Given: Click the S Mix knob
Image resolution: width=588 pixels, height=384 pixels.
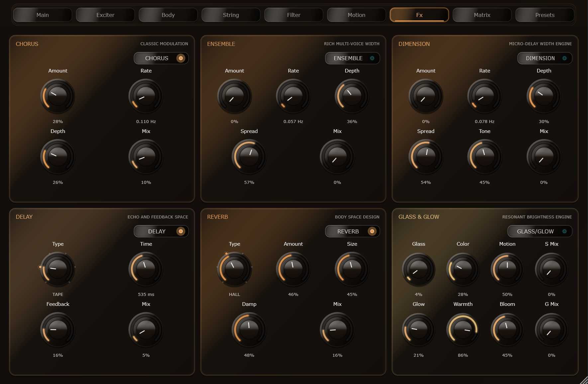Looking at the screenshot, I should pyautogui.click(x=551, y=269).
